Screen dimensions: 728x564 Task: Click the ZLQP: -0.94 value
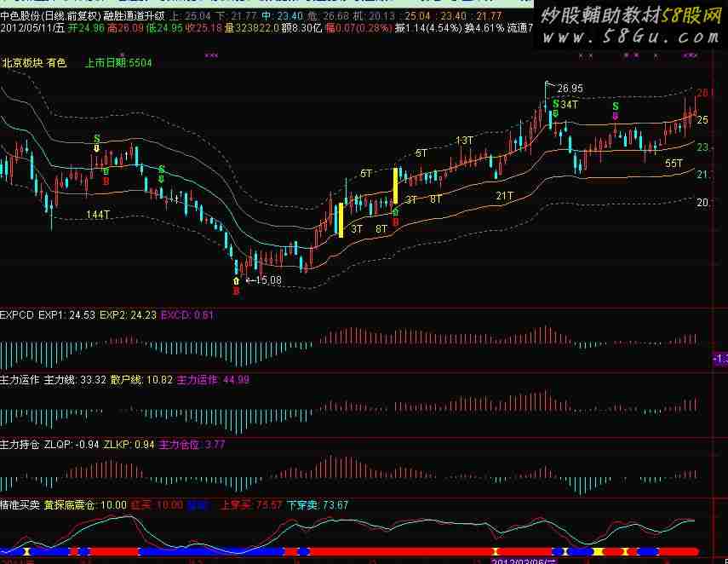point(72,445)
